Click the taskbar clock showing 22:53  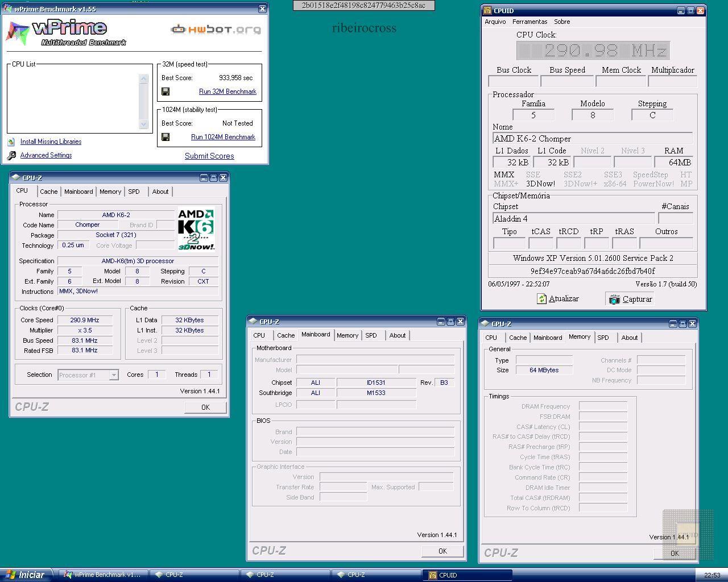click(712, 575)
